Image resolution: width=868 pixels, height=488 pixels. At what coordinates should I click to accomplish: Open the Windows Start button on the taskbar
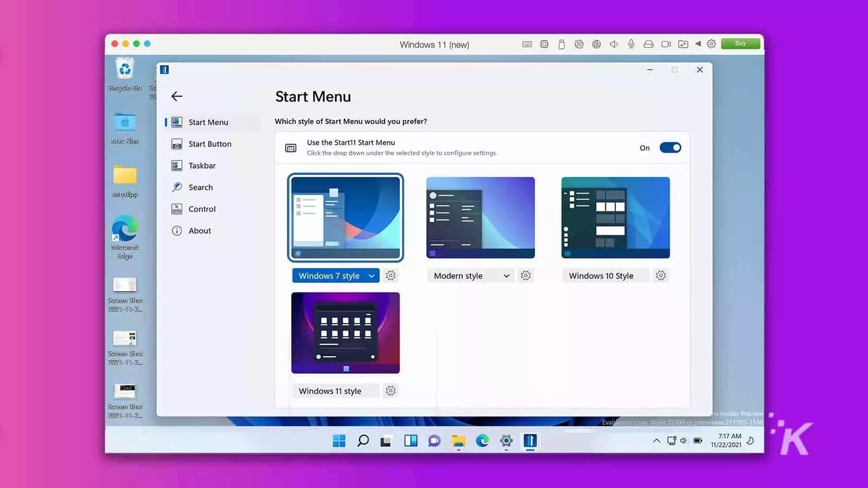339,441
